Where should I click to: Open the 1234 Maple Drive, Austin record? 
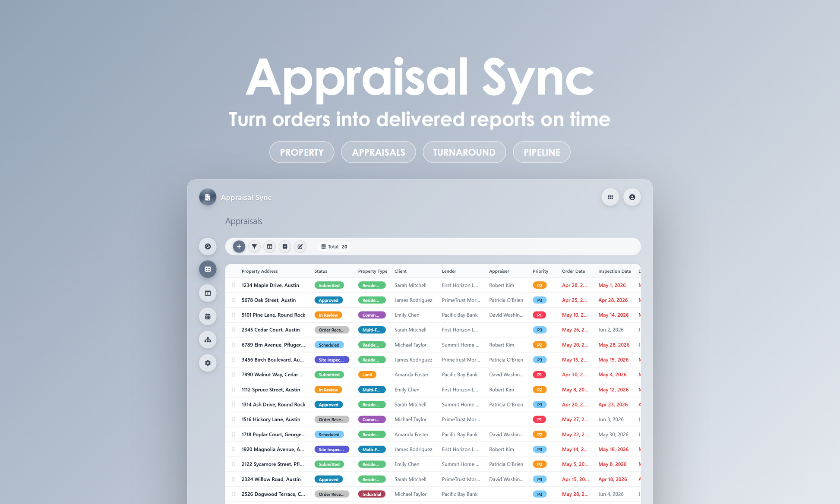[x=270, y=285]
